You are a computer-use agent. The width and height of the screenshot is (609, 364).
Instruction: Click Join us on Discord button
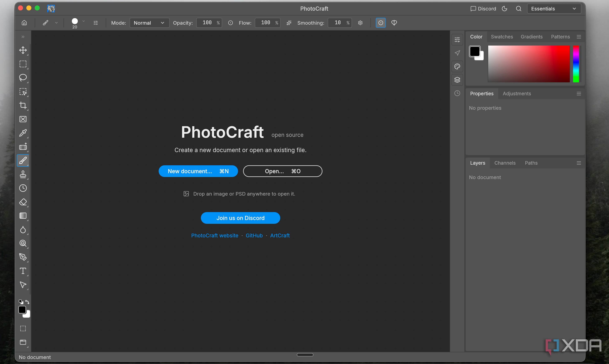point(240,218)
